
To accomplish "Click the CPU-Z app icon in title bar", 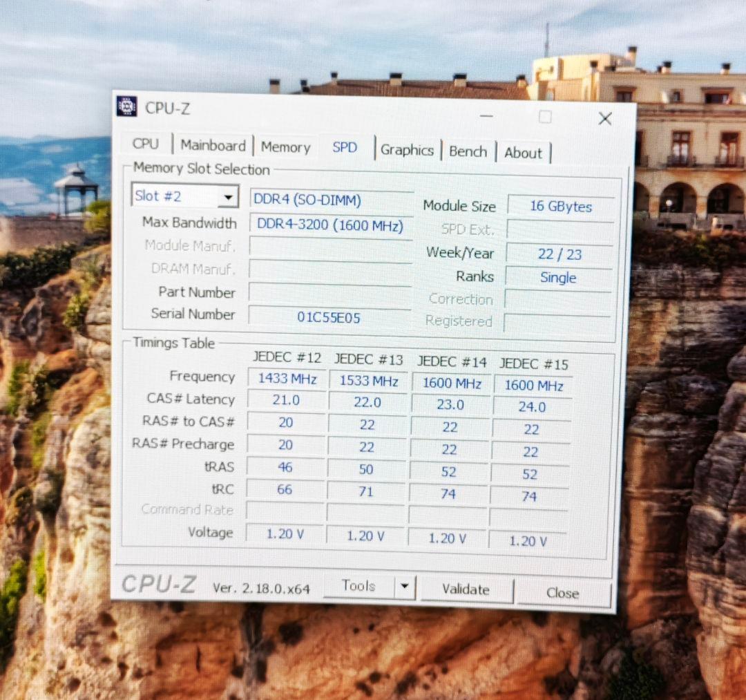I will [127, 106].
